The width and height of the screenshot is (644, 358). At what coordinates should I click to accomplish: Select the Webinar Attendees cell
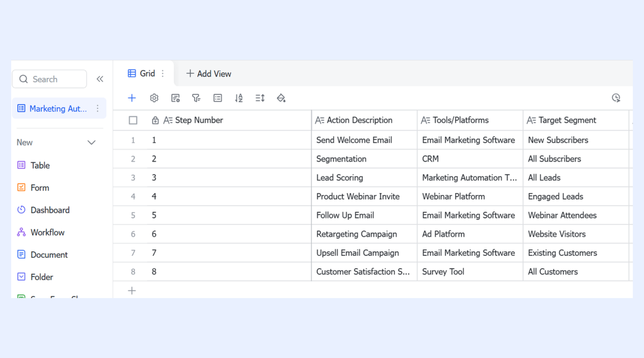576,215
